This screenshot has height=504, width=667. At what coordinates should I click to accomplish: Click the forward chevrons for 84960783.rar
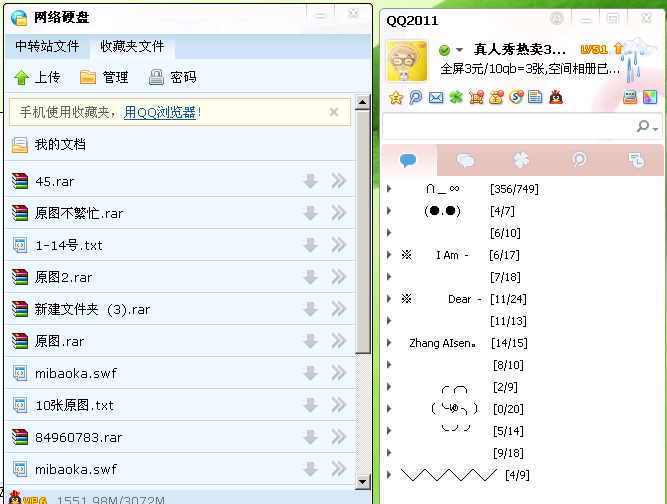click(339, 437)
